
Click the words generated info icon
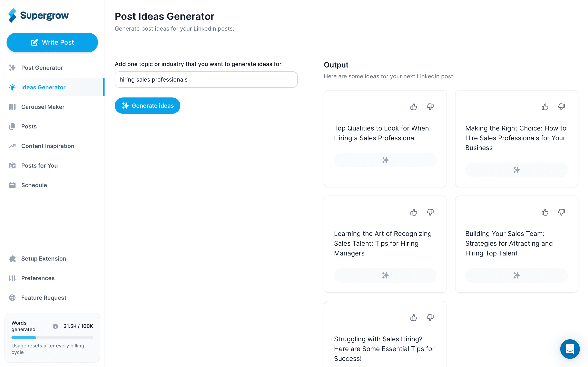[55, 326]
